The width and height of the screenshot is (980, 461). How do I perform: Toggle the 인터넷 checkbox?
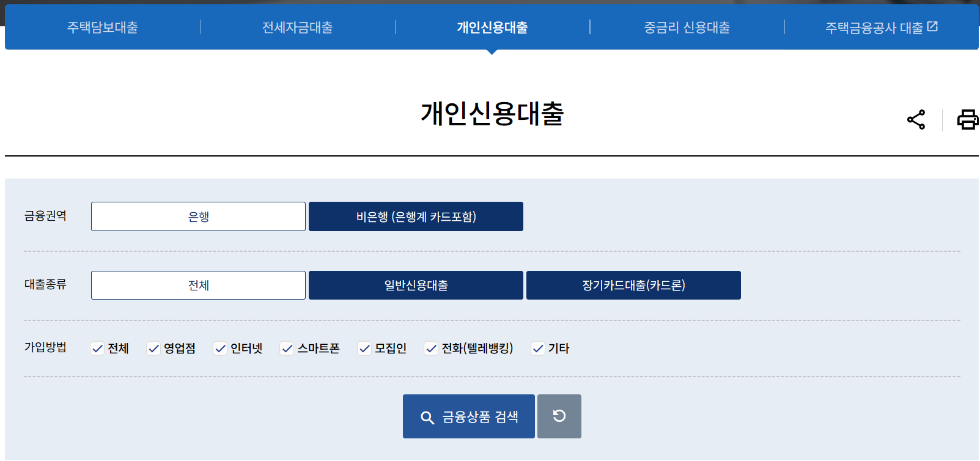click(x=220, y=349)
